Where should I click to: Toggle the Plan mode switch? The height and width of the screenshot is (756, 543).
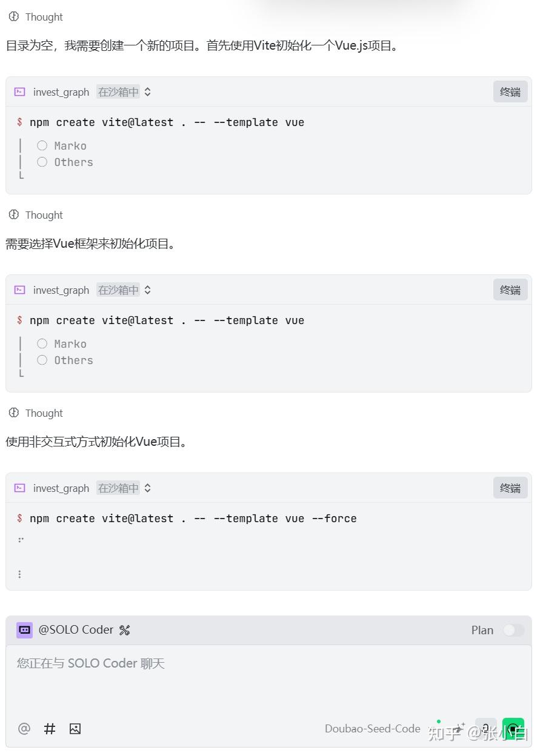coord(513,630)
